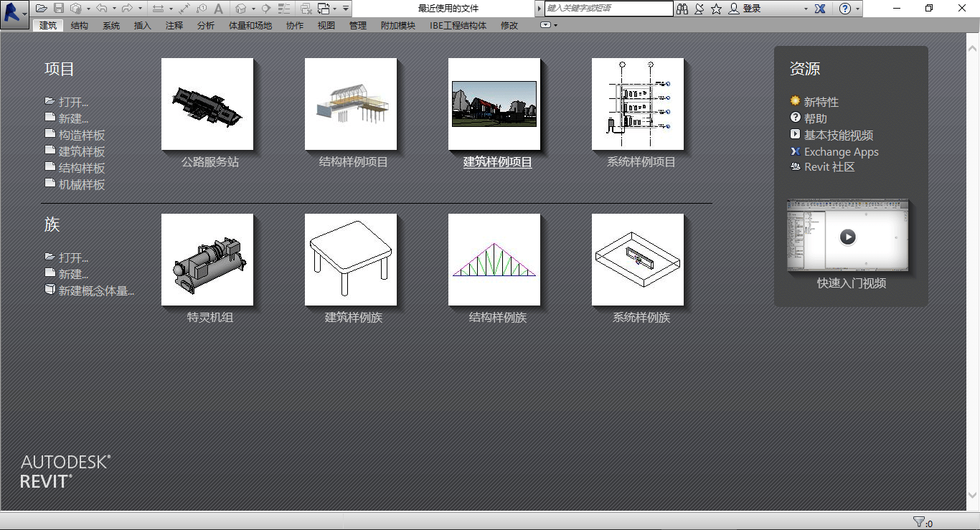Click the Section tool icon

click(265, 9)
